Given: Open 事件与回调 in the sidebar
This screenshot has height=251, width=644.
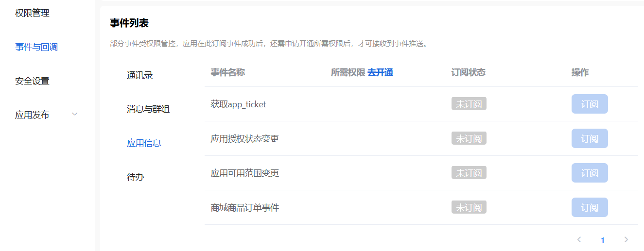Looking at the screenshot, I should [36, 47].
